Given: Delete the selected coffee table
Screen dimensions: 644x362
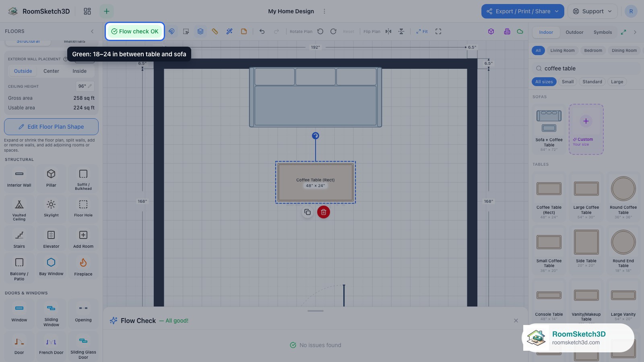Looking at the screenshot, I should point(324,212).
